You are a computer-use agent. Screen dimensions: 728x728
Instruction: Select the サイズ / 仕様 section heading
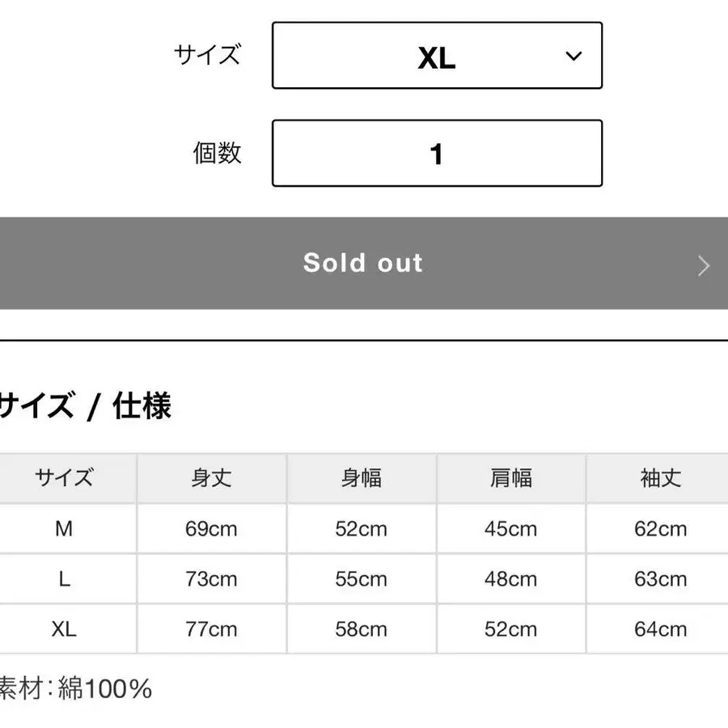click(x=85, y=406)
